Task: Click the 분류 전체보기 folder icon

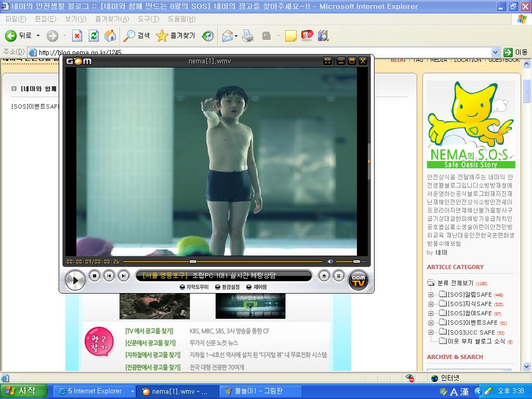Action: [431, 283]
